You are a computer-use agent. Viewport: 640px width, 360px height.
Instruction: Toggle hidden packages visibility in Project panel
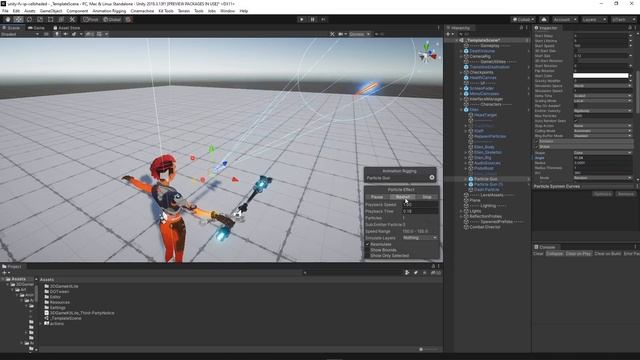coord(436,273)
